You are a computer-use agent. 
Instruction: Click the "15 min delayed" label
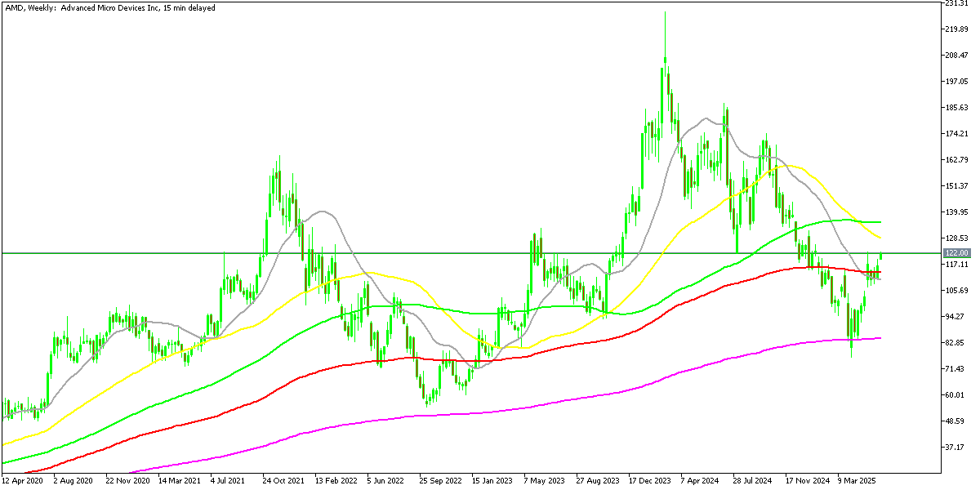(x=188, y=7)
